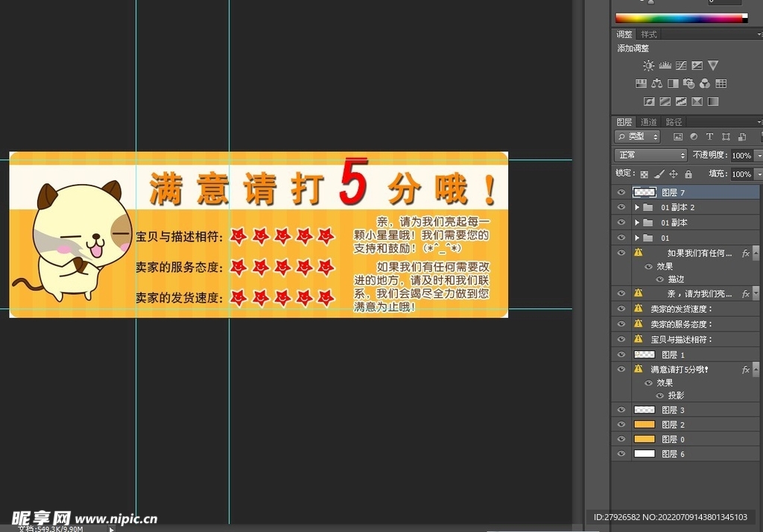The width and height of the screenshot is (763, 532).
Task: Select the 卖家的服务态度 text layer
Action: tap(686, 324)
